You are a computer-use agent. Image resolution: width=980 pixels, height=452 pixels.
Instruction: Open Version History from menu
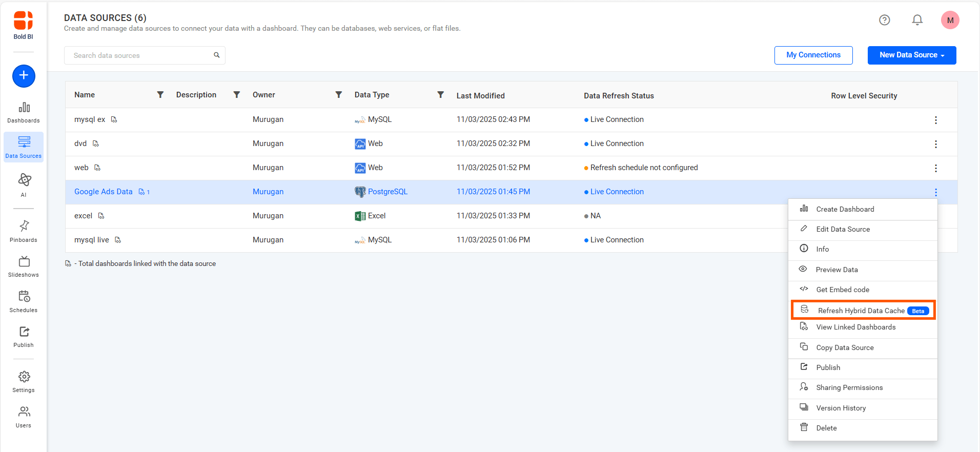[x=863, y=408]
